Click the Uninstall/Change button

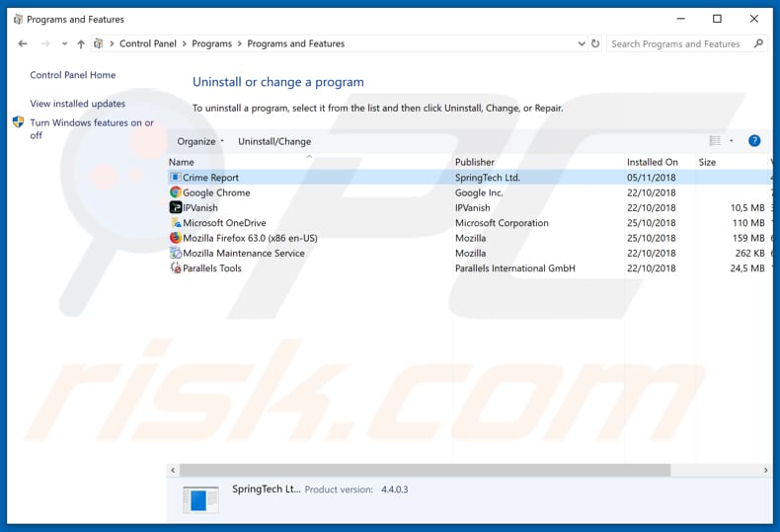coord(274,142)
